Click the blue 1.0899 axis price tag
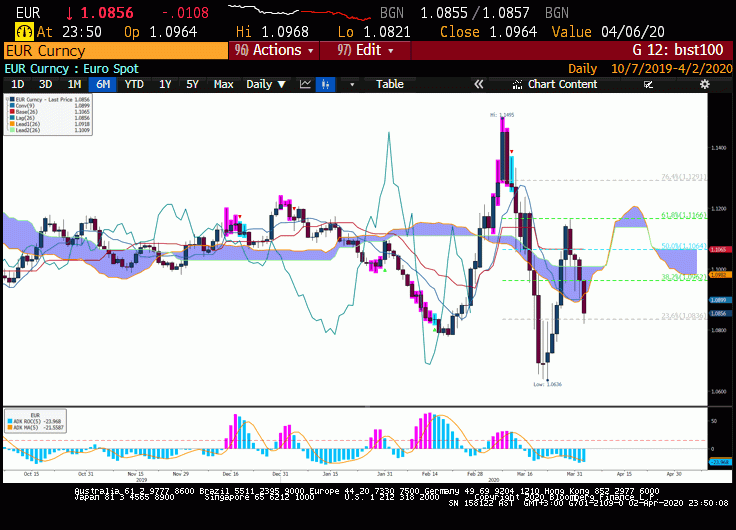 pos(720,300)
